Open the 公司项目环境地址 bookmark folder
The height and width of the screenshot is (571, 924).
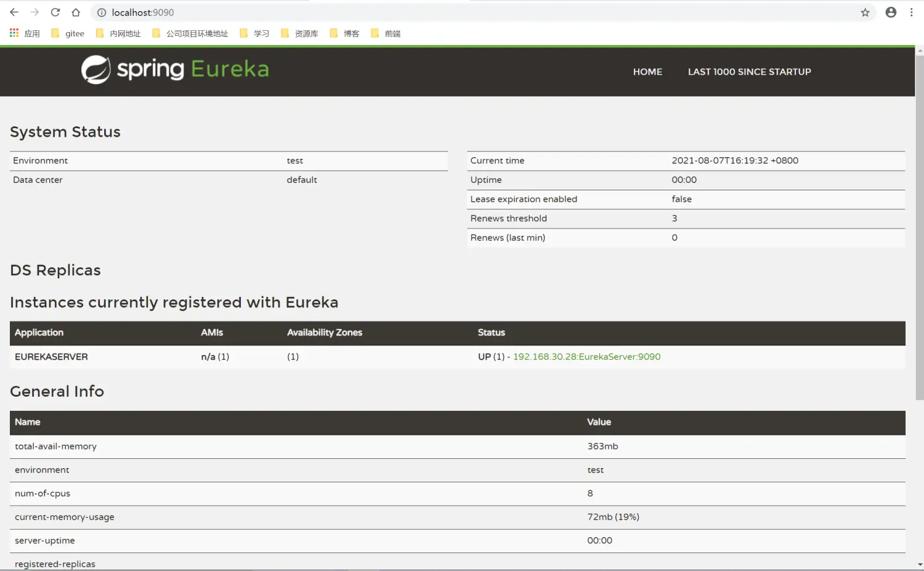pyautogui.click(x=190, y=33)
